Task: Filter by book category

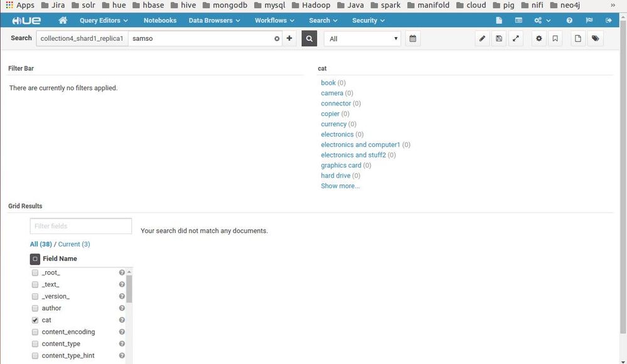Action: [x=328, y=83]
